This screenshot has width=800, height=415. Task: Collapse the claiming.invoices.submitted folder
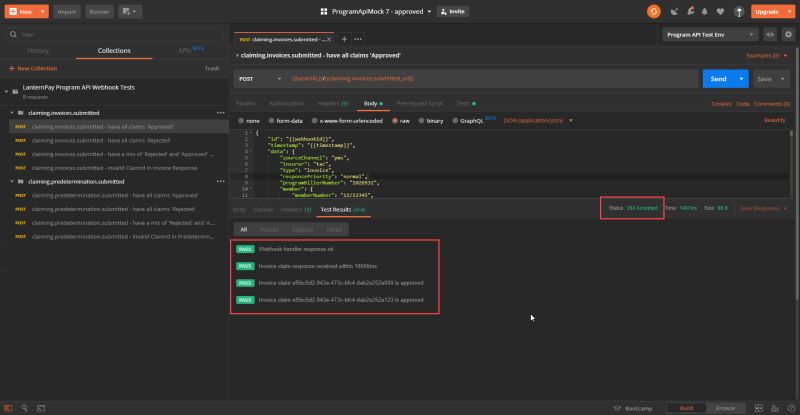point(12,113)
